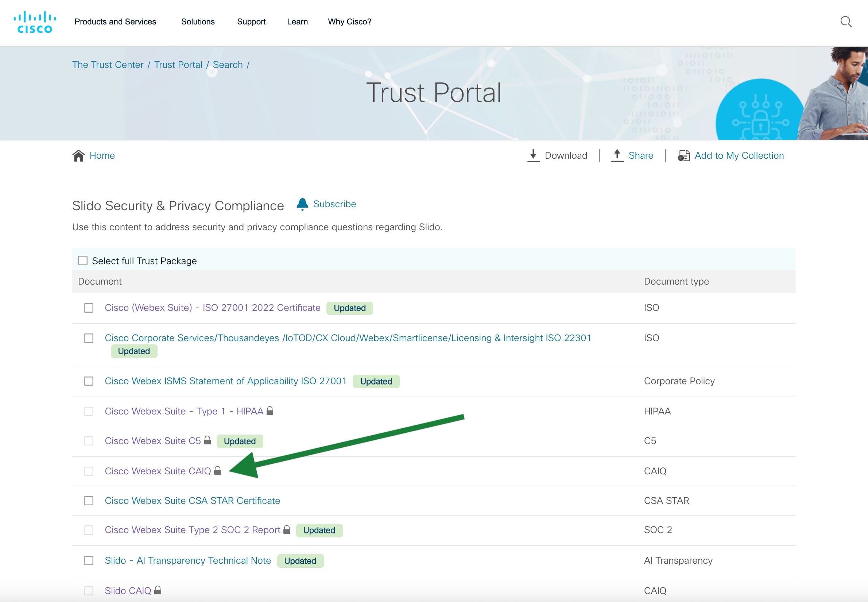
Task: Open Cisco Webex ISMS Statement of Applicability
Action: click(225, 381)
